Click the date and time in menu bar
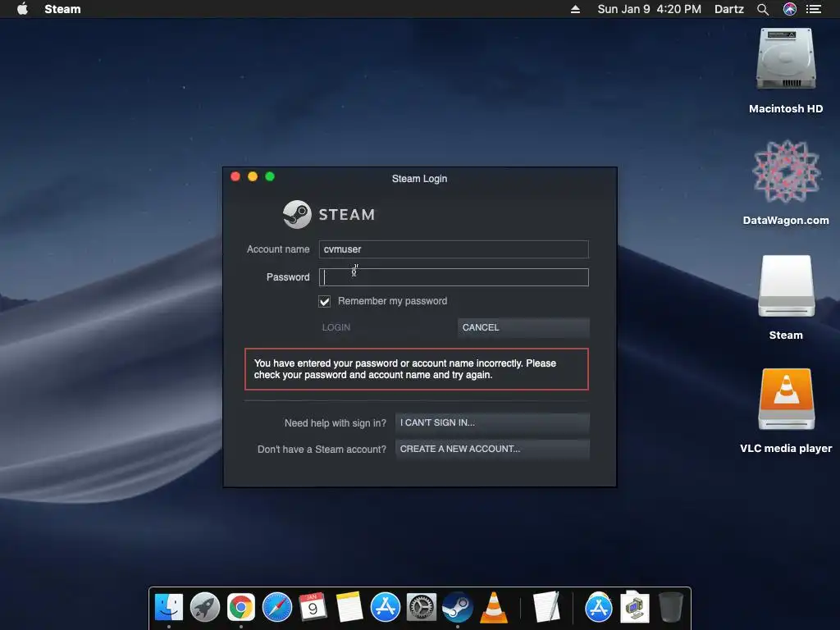Viewport: 840px width, 630px height. click(x=650, y=9)
